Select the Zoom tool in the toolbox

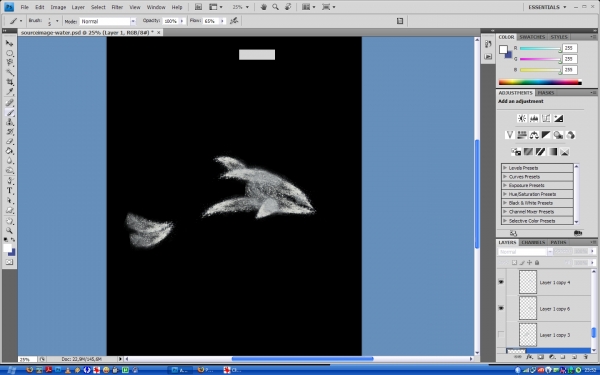tap(10, 231)
